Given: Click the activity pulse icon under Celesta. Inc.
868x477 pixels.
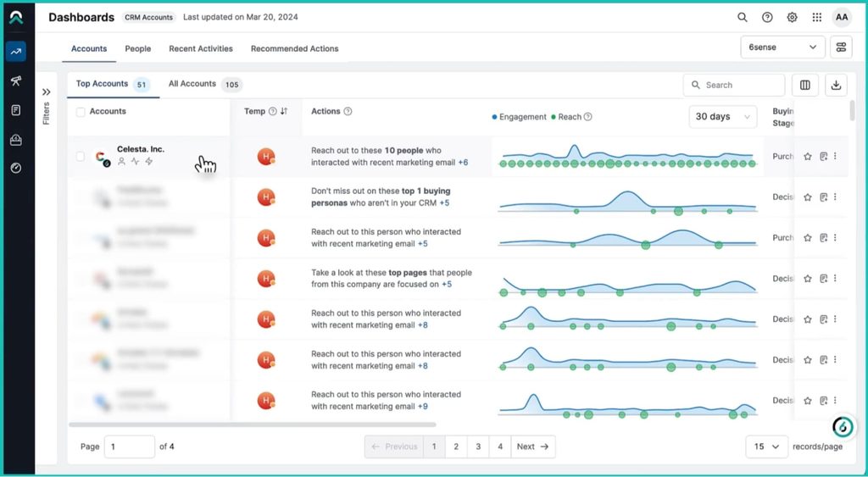Looking at the screenshot, I should 135,162.
